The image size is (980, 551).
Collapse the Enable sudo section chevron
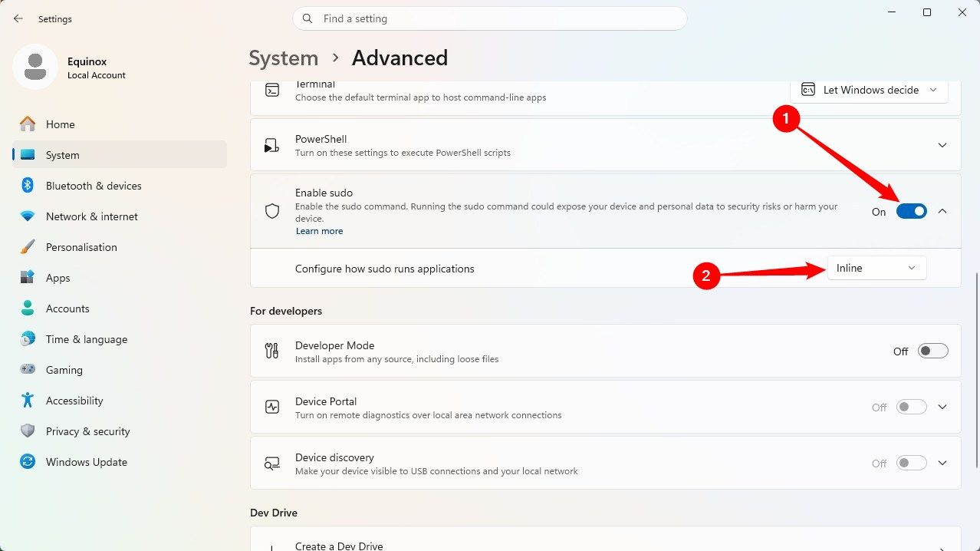(x=943, y=212)
